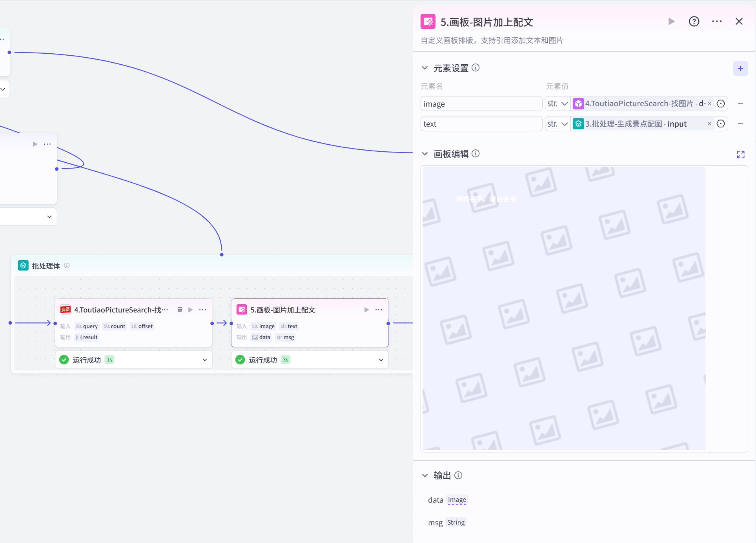
Task: Expand the canvas editor to fullscreen
Action: 740,154
